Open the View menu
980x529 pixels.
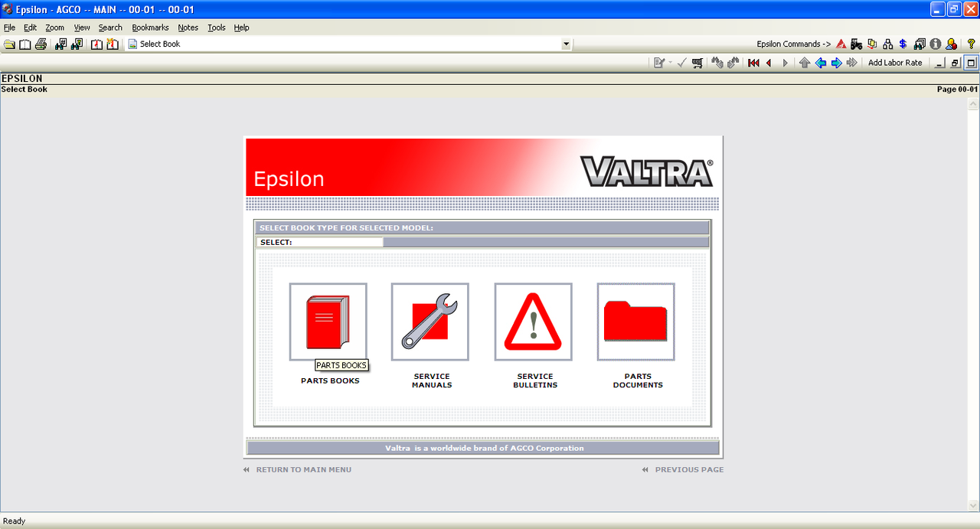82,28
